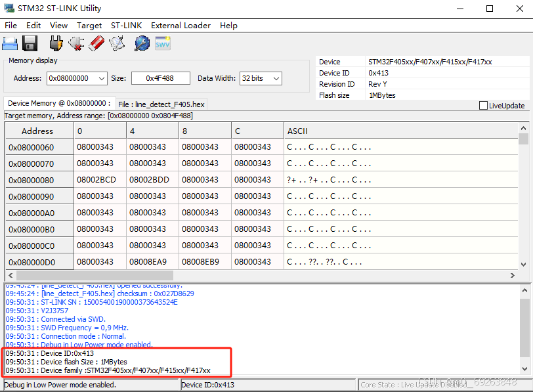Image resolution: width=533 pixels, height=392 pixels.
Task: Select cell 08002BDD in row 0x08000080
Action: (x=152, y=180)
